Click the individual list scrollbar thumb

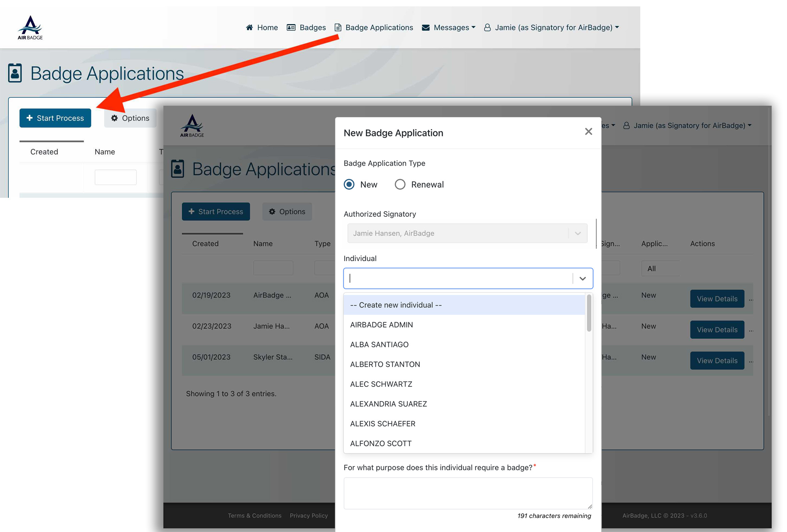589,313
